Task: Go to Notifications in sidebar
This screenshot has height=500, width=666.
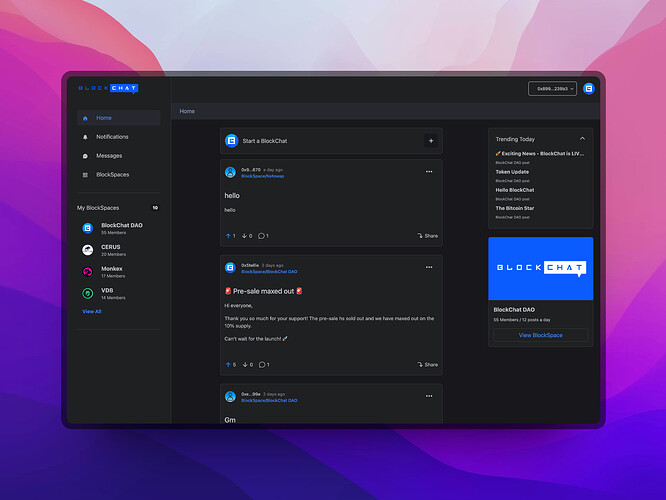Action: point(111,137)
